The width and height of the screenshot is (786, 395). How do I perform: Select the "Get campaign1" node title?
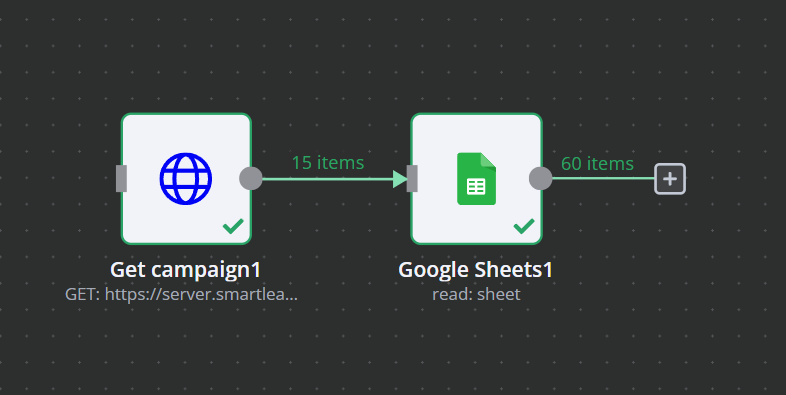(x=185, y=270)
